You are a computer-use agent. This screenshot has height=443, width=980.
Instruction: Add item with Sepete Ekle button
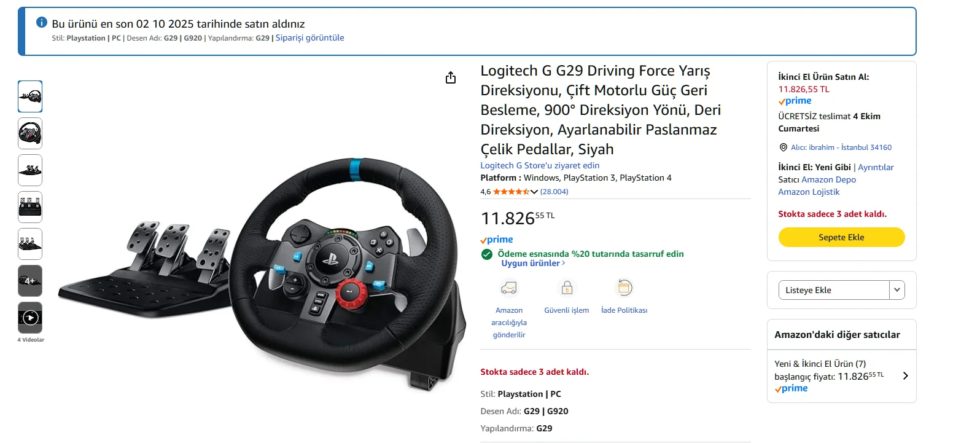(x=841, y=237)
